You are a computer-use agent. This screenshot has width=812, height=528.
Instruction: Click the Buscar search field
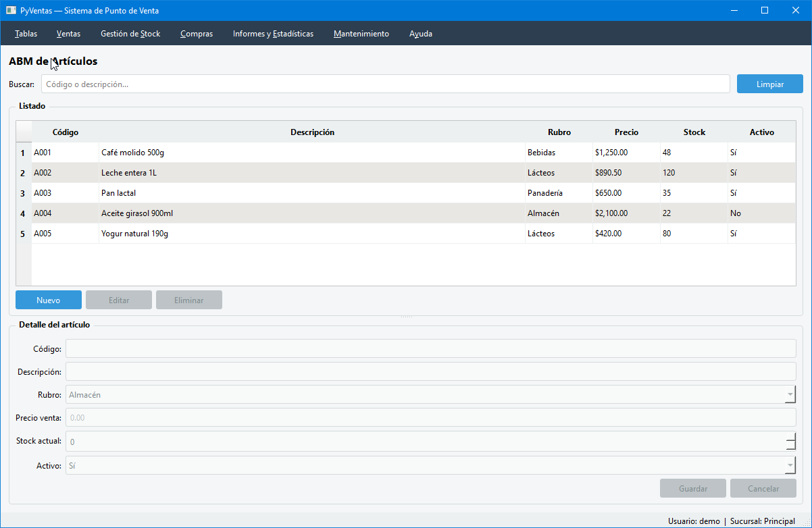click(386, 84)
